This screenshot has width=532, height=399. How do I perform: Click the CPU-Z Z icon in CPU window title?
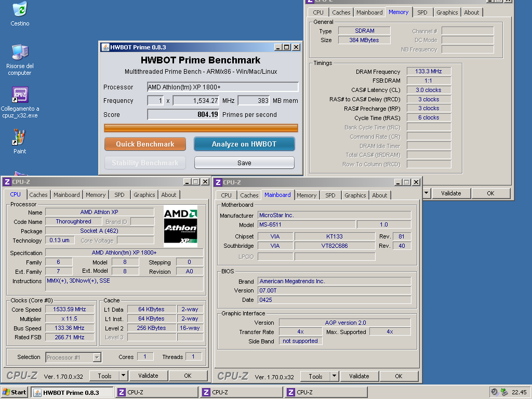7,182
